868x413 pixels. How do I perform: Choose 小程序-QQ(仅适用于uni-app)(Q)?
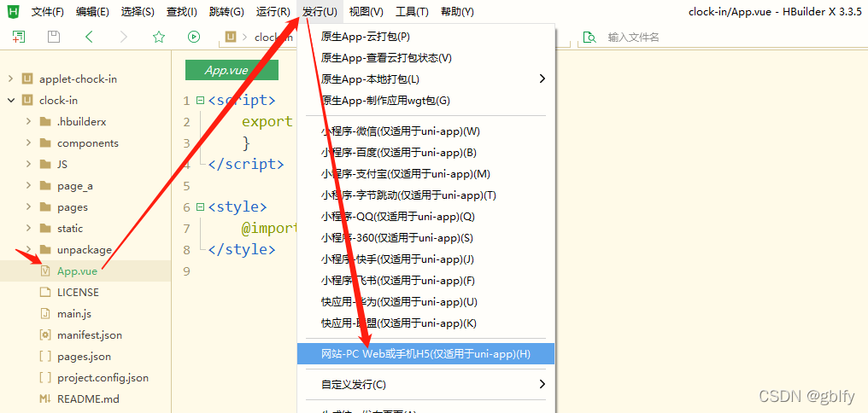tap(425, 217)
